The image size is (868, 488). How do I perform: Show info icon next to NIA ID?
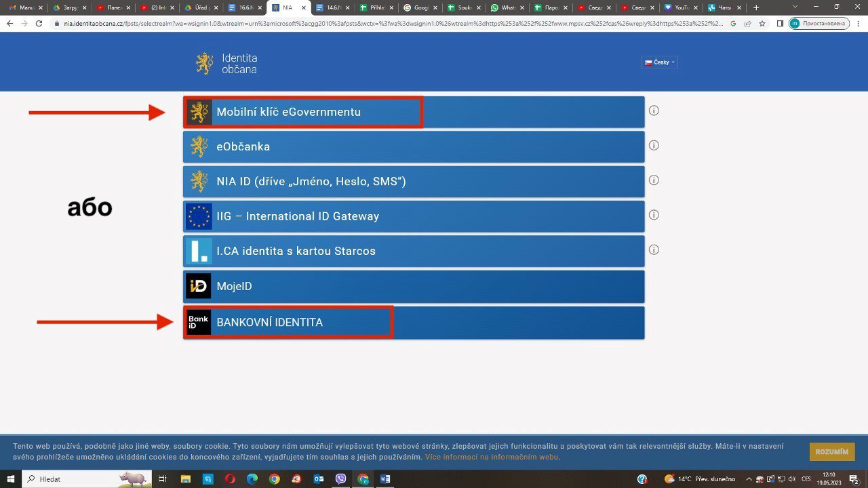click(x=654, y=180)
